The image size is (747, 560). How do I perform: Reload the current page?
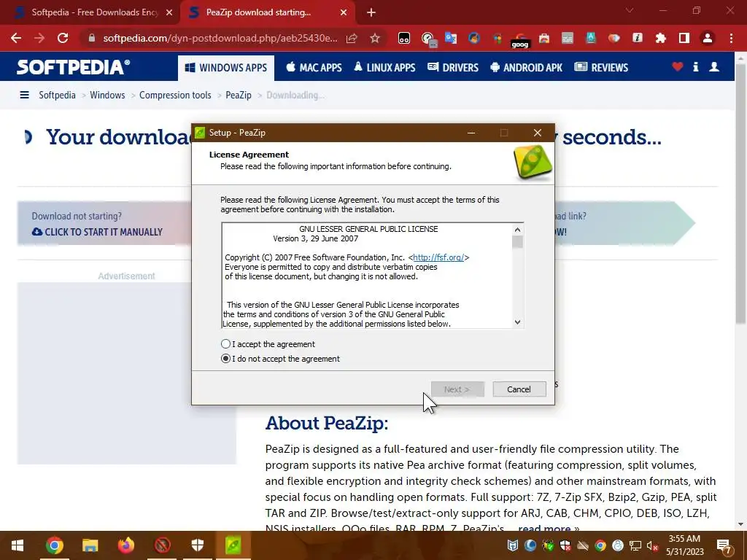[63, 38]
